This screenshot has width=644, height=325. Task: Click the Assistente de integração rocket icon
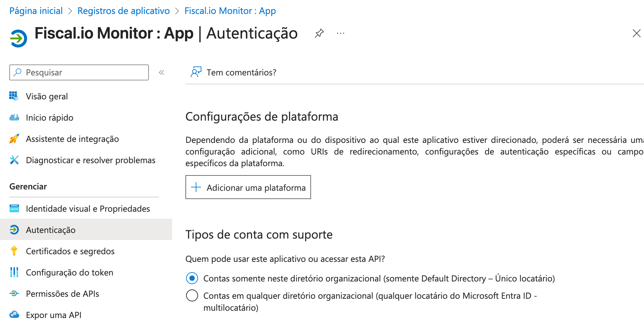(x=14, y=139)
